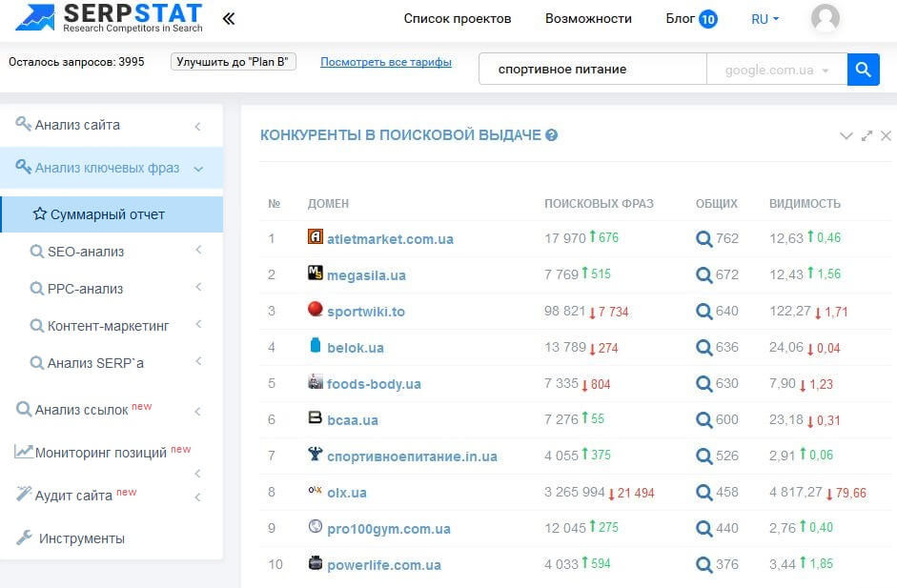Open the user avatar profile
The height and width of the screenshot is (588, 897).
825,18
